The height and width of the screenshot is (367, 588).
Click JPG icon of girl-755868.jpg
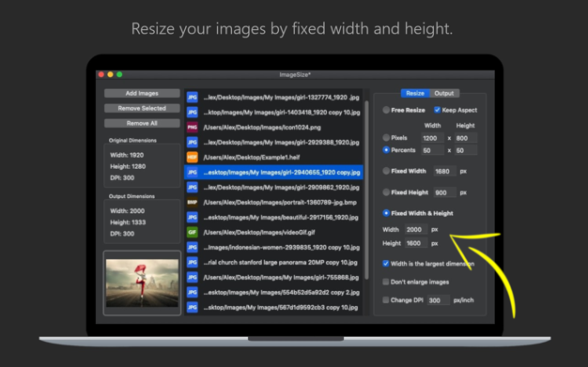click(192, 278)
